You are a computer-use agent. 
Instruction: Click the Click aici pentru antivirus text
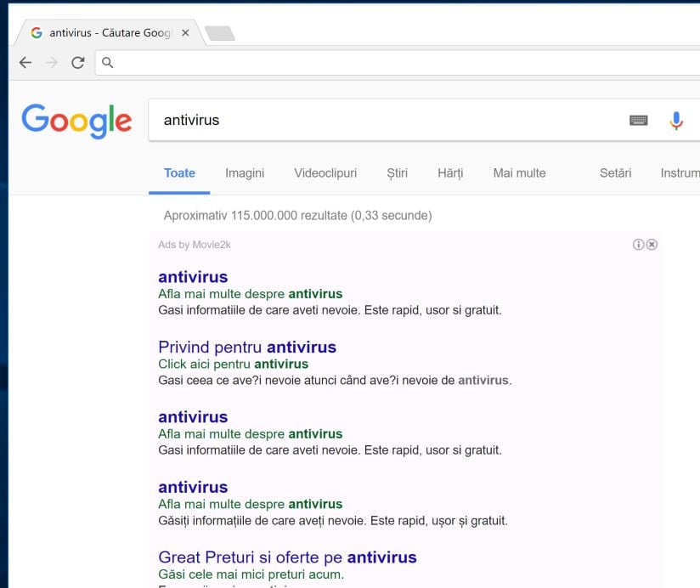[x=233, y=365]
